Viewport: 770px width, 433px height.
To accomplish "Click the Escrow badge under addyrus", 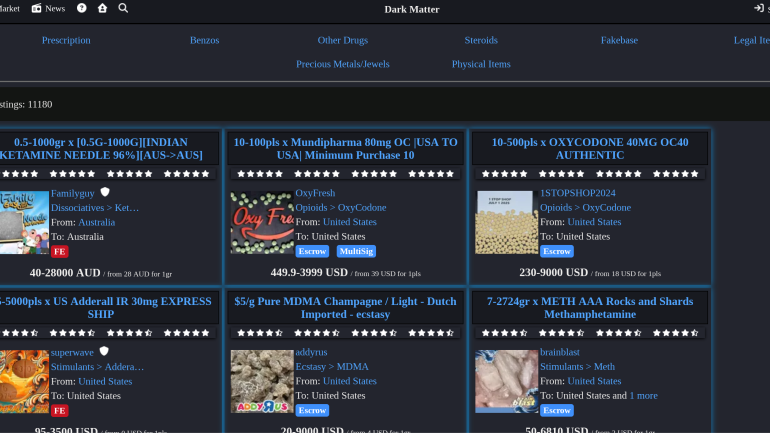I will point(312,410).
